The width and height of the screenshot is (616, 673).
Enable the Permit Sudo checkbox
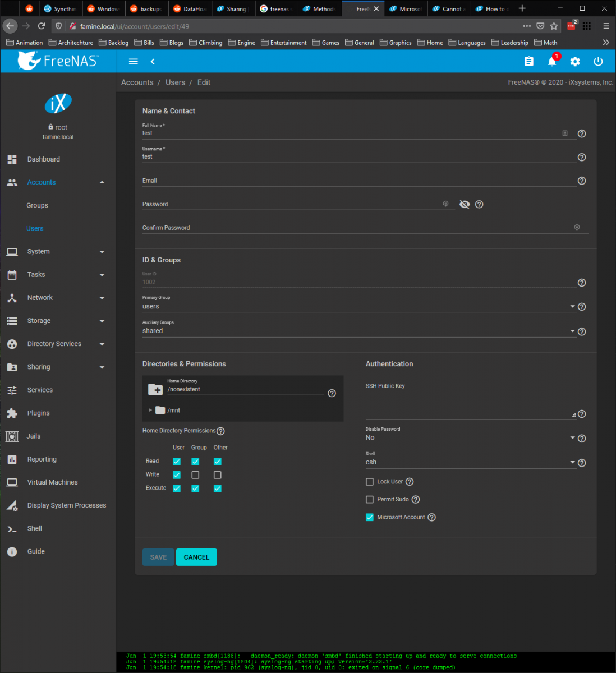(x=370, y=500)
